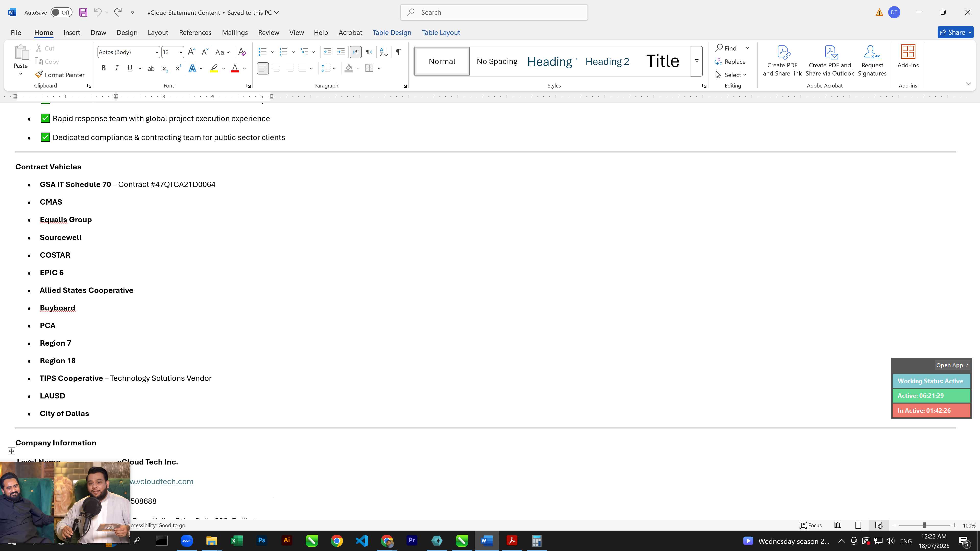Image resolution: width=980 pixels, height=551 pixels.
Task: Shrink font size icon
Action: (x=205, y=52)
